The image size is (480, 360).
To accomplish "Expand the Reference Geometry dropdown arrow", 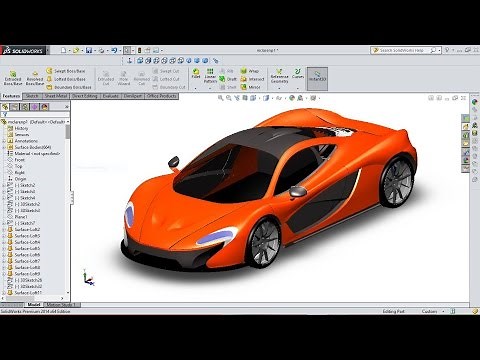I will [279, 88].
